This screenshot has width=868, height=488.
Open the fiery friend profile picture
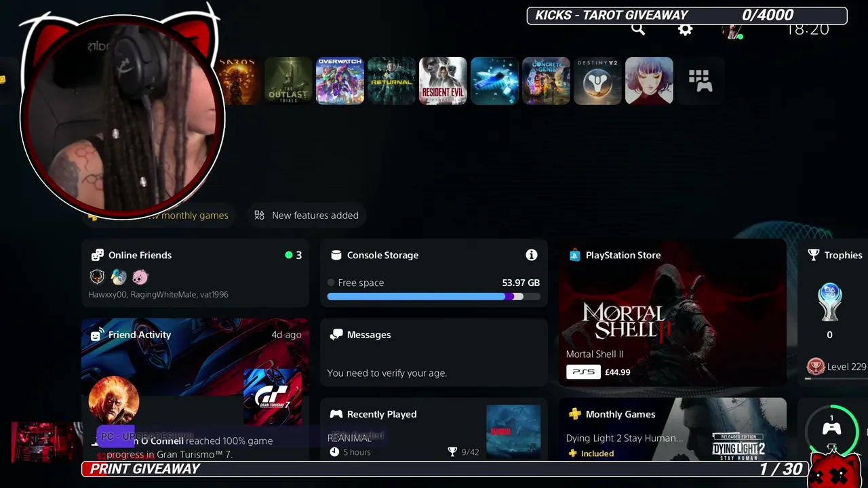pos(114,401)
